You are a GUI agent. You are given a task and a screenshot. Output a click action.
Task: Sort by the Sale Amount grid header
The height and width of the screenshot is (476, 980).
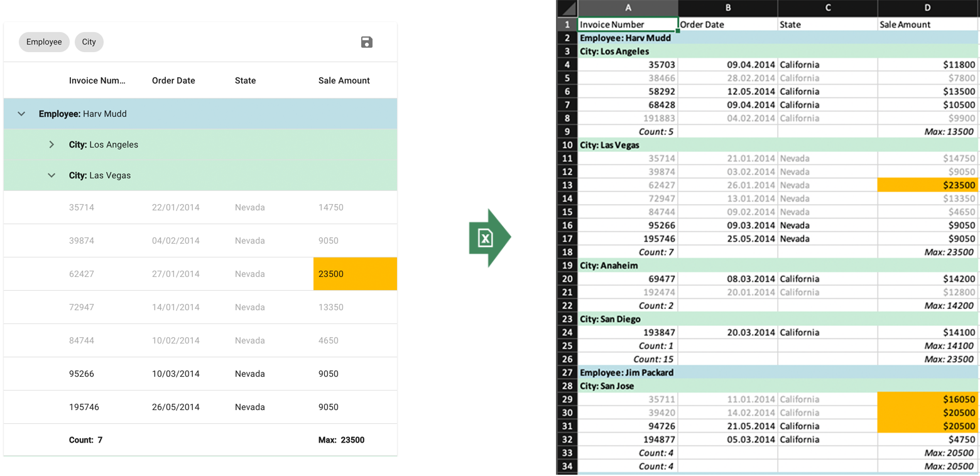click(x=344, y=80)
